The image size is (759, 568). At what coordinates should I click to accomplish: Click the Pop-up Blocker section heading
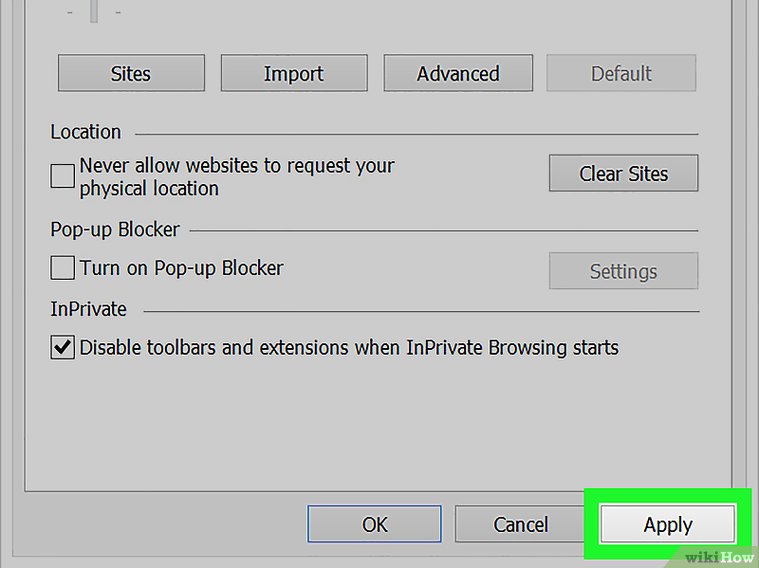[x=115, y=229]
